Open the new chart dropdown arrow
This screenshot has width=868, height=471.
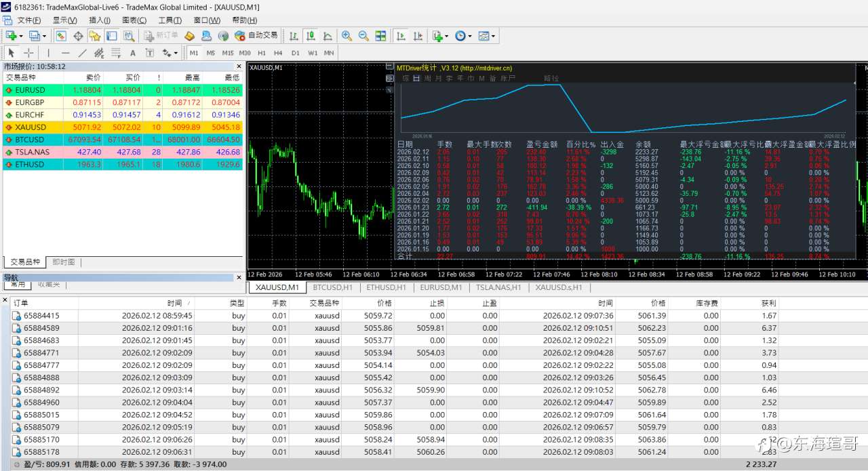(21, 36)
